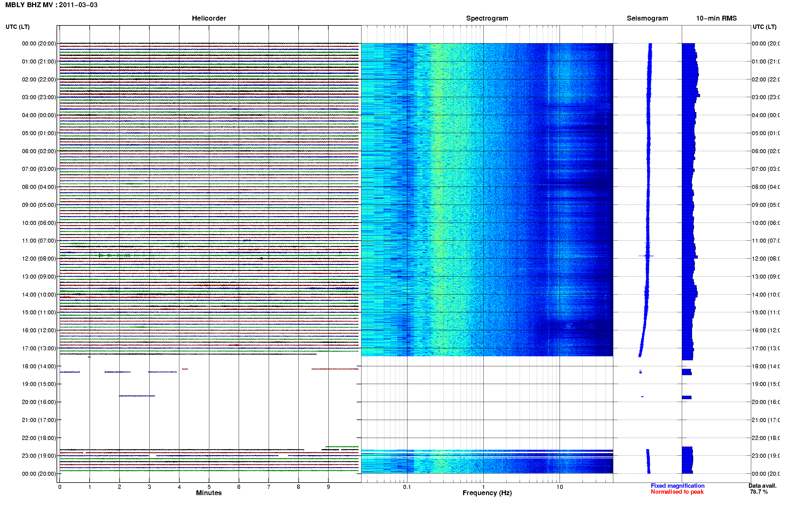
Task: Click minute tick 0 on the helicorder axis
Action: click(x=60, y=487)
